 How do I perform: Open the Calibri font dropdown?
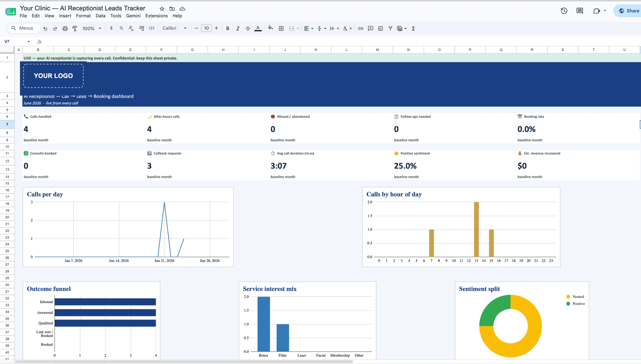[174, 28]
